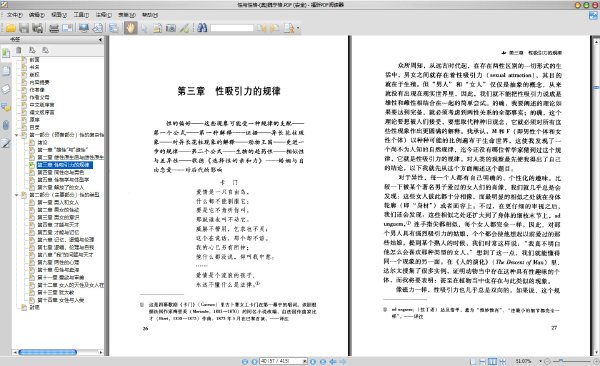Toggle facing pages layout

coord(492,361)
